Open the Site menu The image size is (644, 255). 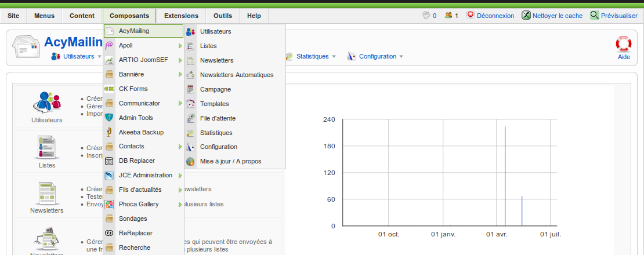[x=13, y=16]
